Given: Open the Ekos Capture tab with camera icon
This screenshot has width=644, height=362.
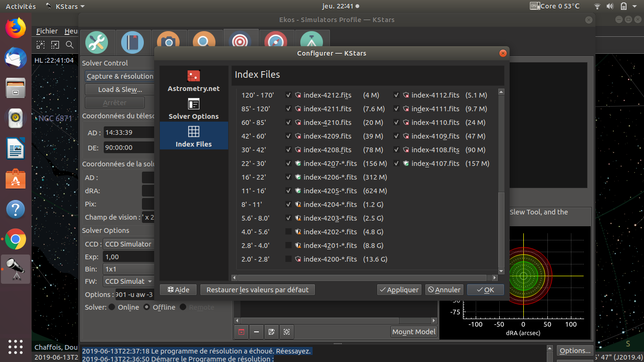Looking at the screenshot, I should 168,42.
